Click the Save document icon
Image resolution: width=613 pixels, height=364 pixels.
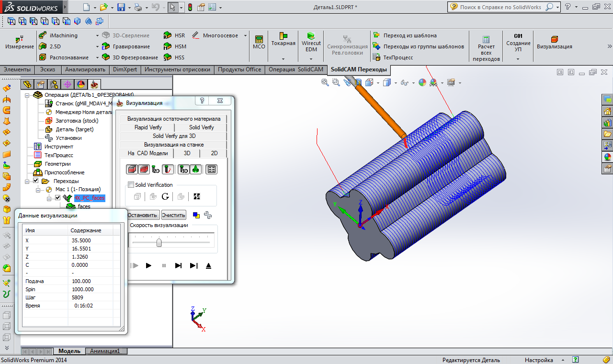(x=121, y=7)
